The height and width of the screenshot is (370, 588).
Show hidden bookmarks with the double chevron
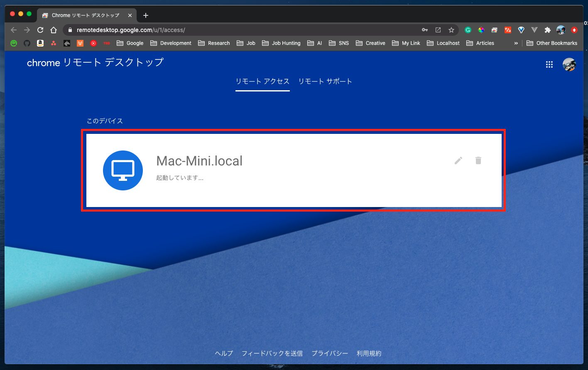(x=516, y=43)
